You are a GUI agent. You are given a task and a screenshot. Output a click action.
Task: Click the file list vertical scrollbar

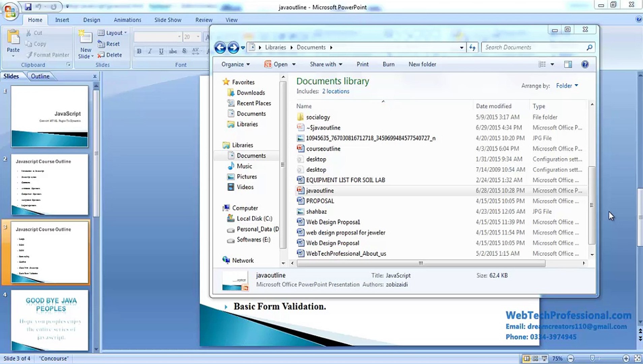coord(592,205)
